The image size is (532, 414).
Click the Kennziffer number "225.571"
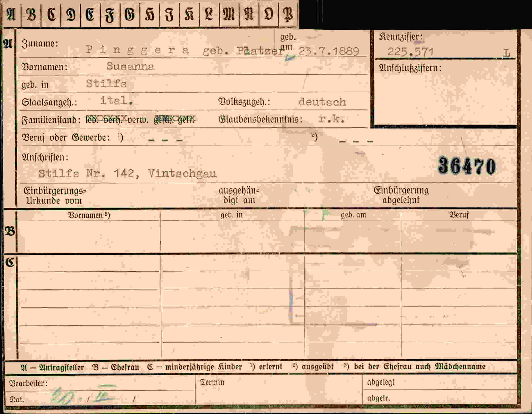pyautogui.click(x=411, y=52)
